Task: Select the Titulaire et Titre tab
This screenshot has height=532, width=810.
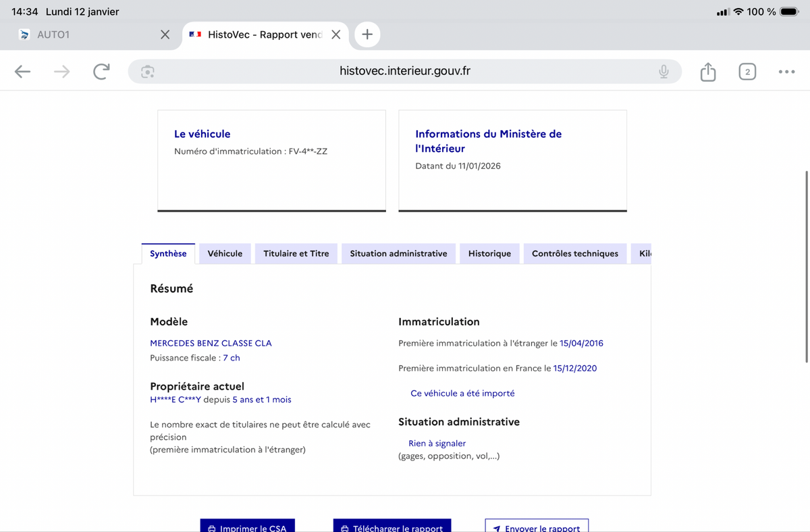Action: tap(296, 254)
